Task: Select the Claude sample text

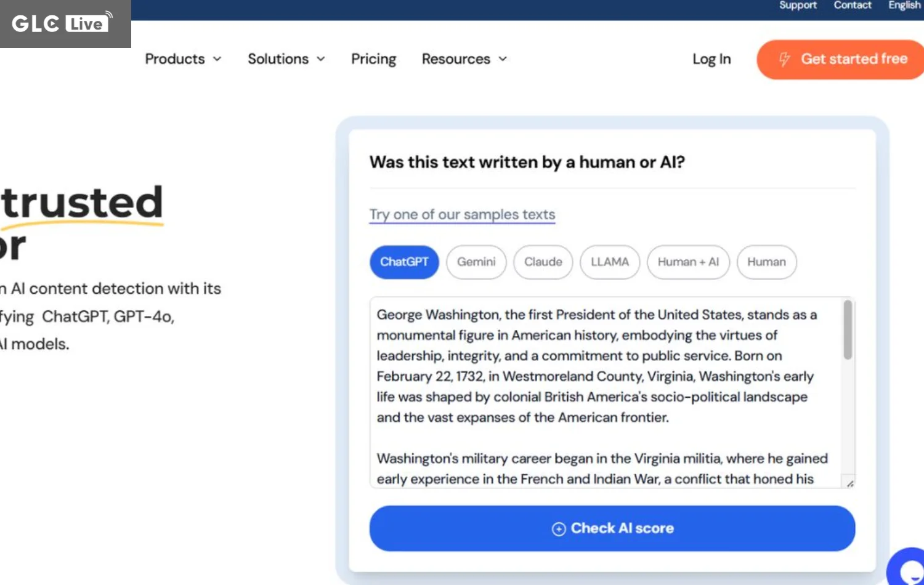Action: coord(543,262)
